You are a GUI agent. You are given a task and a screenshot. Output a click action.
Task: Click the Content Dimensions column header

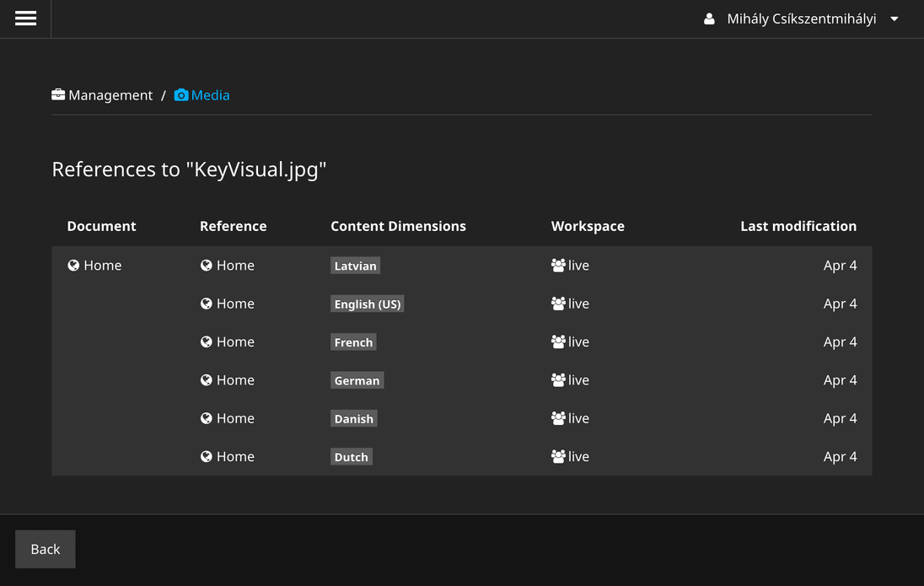click(x=399, y=226)
